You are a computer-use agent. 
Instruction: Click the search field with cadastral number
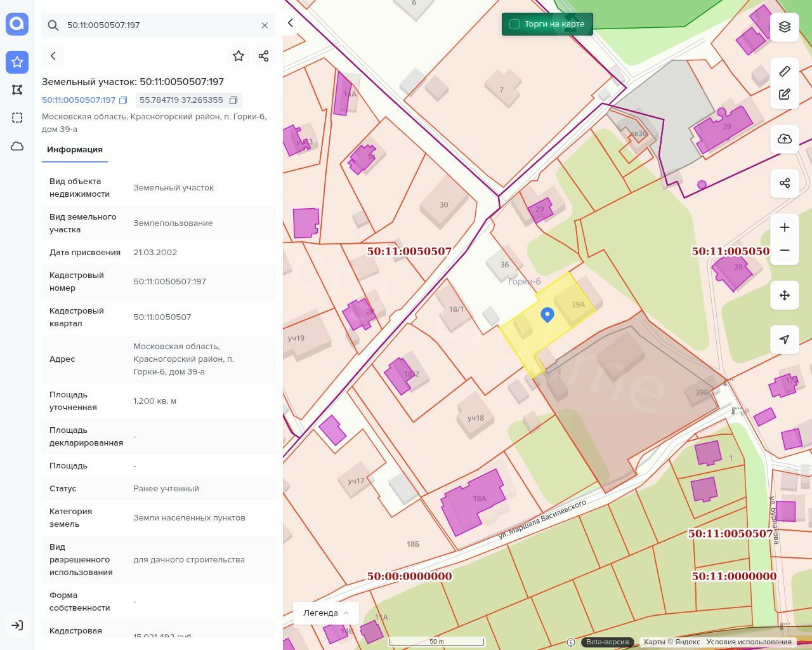click(159, 25)
